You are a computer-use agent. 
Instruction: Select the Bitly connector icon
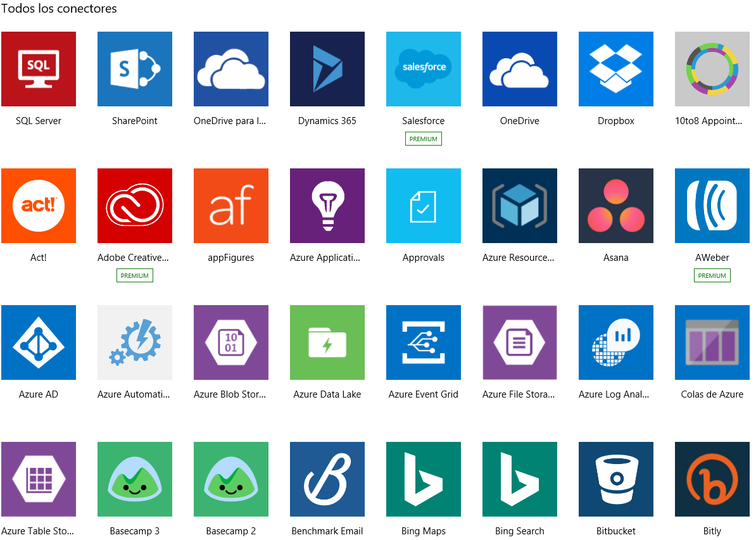point(712,479)
